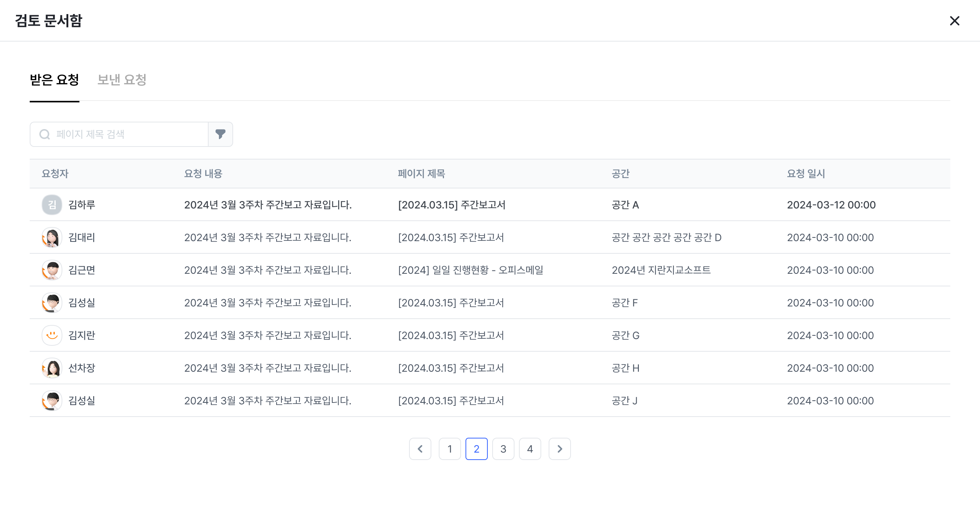
Task: Close the 검토 문서함 dialog
Action: (x=954, y=20)
